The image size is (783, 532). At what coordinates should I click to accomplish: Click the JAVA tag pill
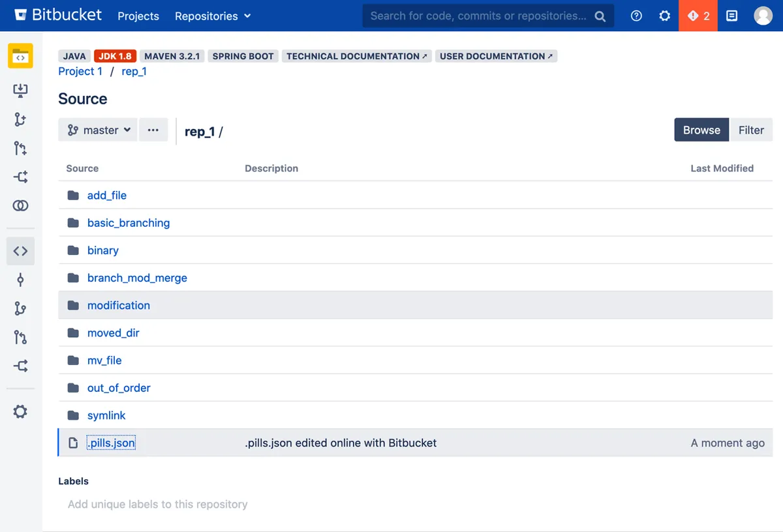74,56
